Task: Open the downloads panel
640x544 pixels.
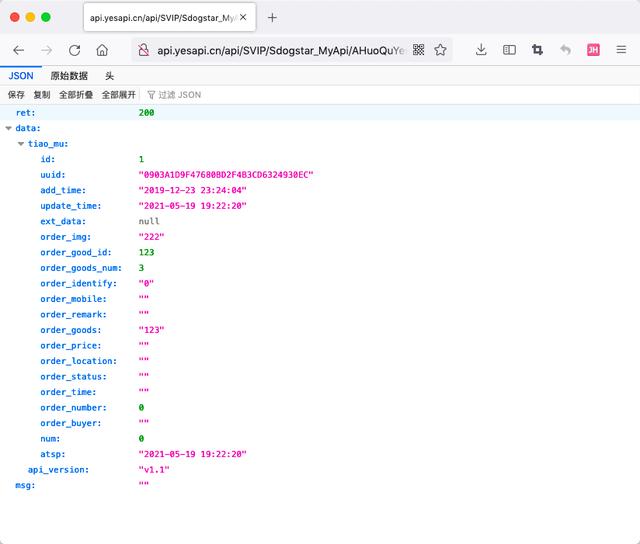Action: coord(481,50)
